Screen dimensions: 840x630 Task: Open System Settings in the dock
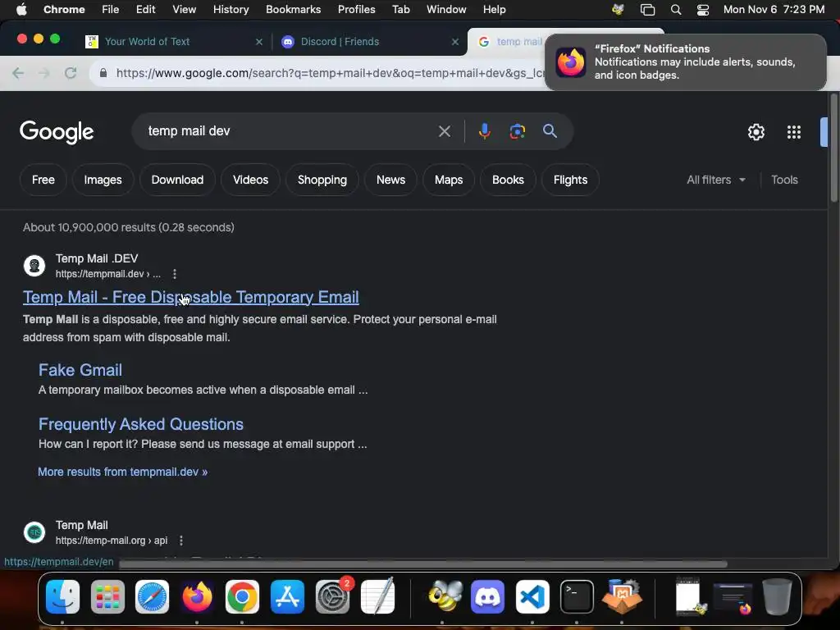pyautogui.click(x=332, y=597)
